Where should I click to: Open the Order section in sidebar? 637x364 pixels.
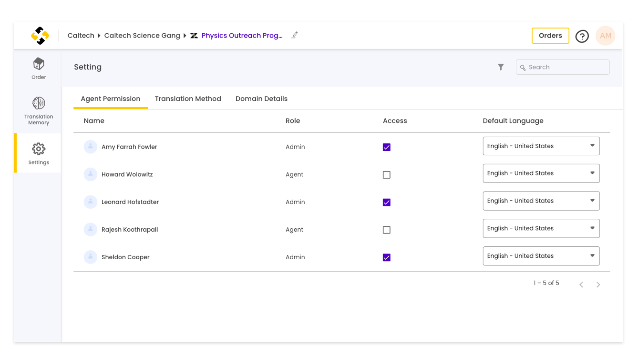click(x=38, y=69)
